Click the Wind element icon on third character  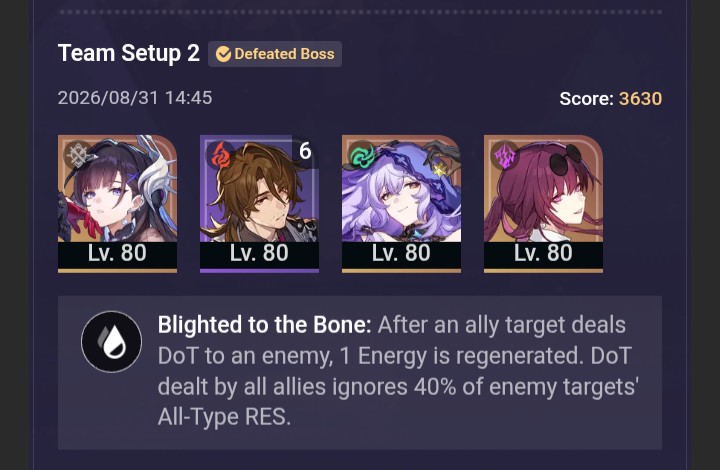[x=362, y=155]
